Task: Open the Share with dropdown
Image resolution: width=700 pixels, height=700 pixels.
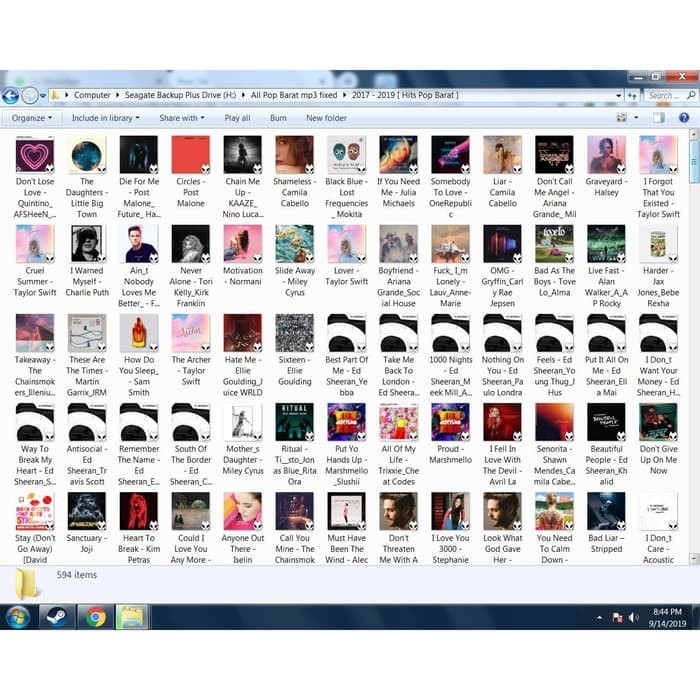Action: click(181, 118)
